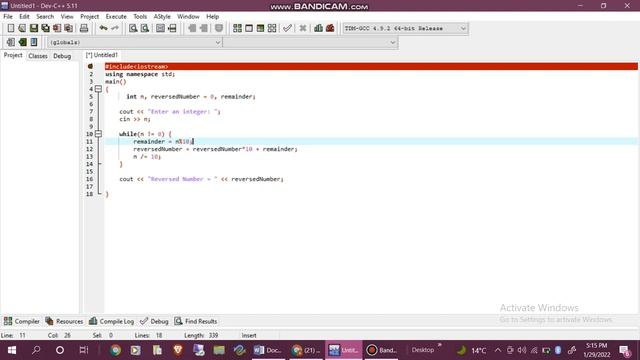Click the Close file toolbar icon
This screenshot has height=360, width=640.
(x=57, y=28)
